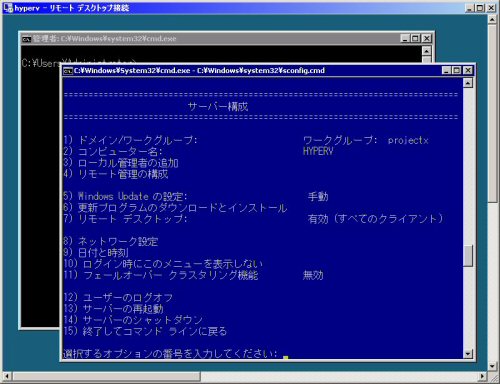This screenshot has width=500, height=384.
Task: Click option 1 'ドメイン/ワークグループ:' line
Action: [130, 140]
